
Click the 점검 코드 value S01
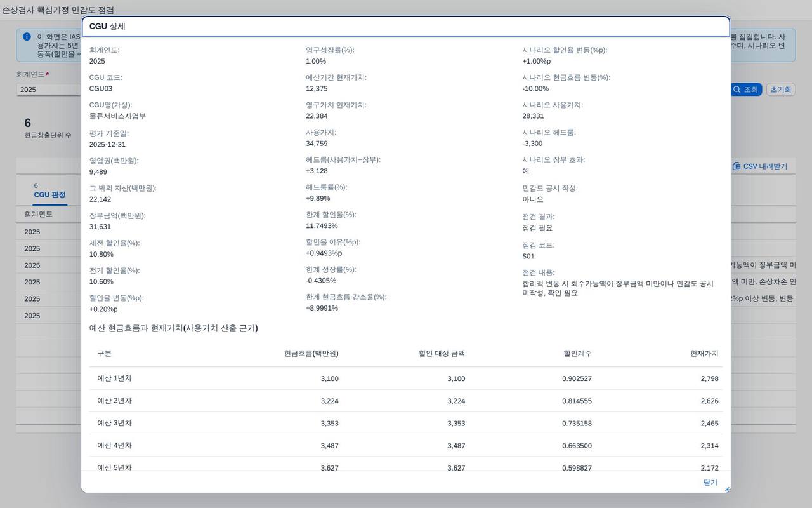point(528,257)
